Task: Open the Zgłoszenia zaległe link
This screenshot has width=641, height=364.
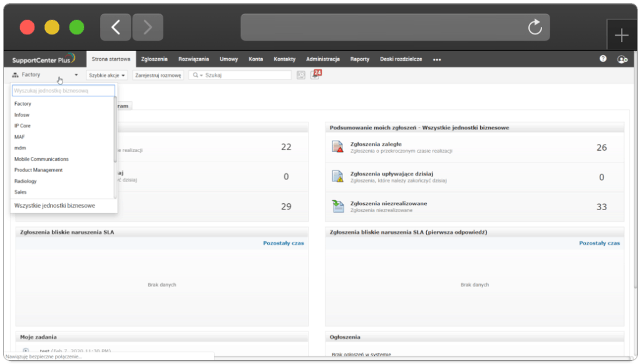Action: (376, 144)
